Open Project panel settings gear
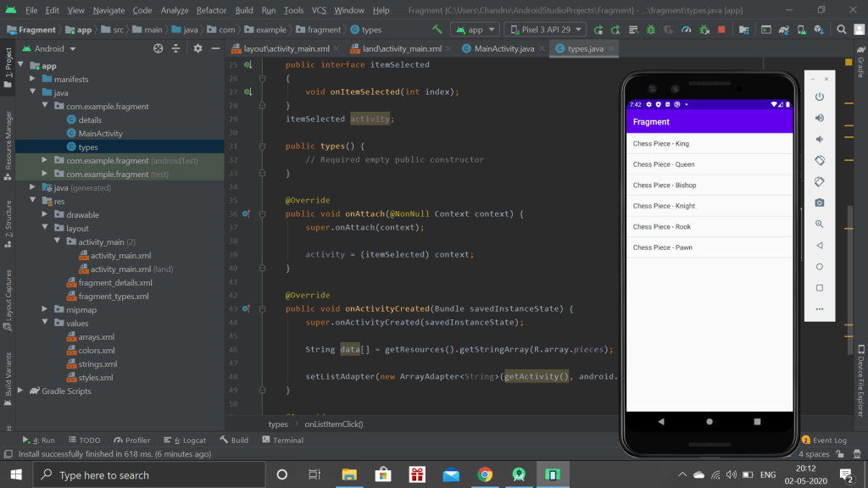This screenshot has height=488, width=868. click(198, 48)
